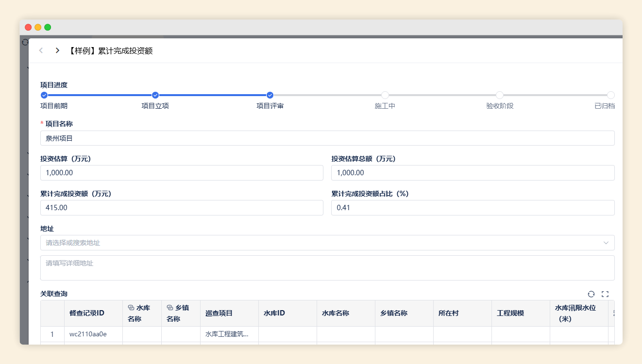Click the 巡查项目 column header
642x364 pixels.
219,313
